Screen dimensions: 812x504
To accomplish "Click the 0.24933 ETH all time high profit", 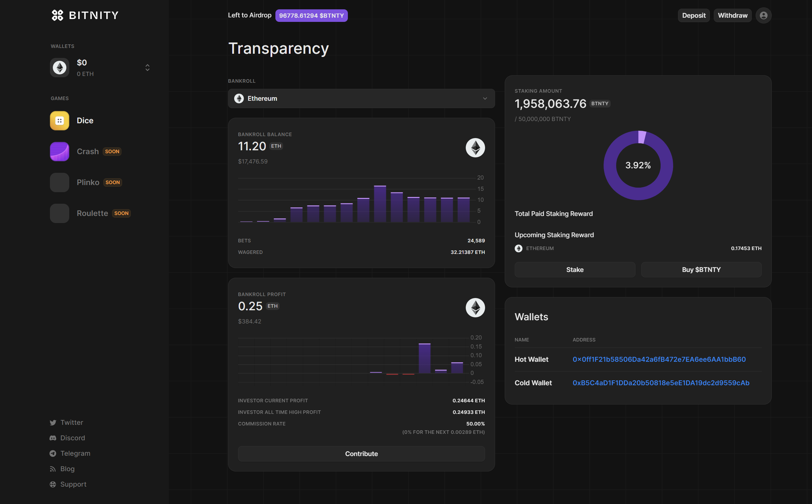I will (x=468, y=412).
